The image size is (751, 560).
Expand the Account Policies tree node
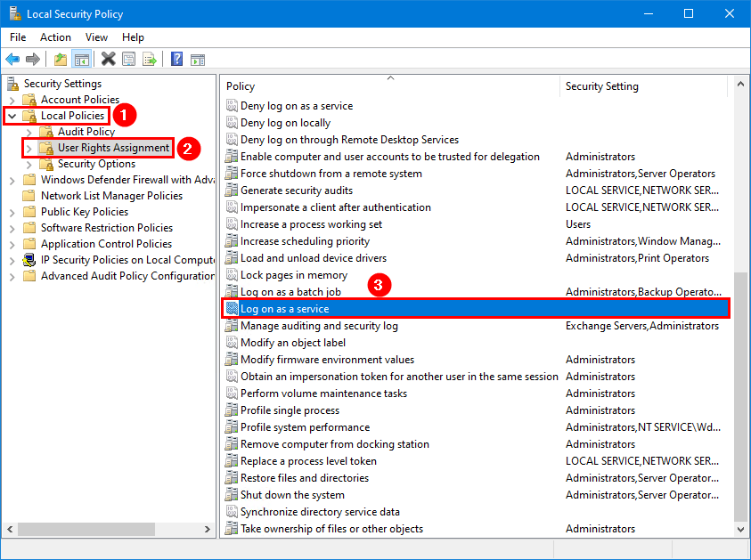[x=12, y=100]
